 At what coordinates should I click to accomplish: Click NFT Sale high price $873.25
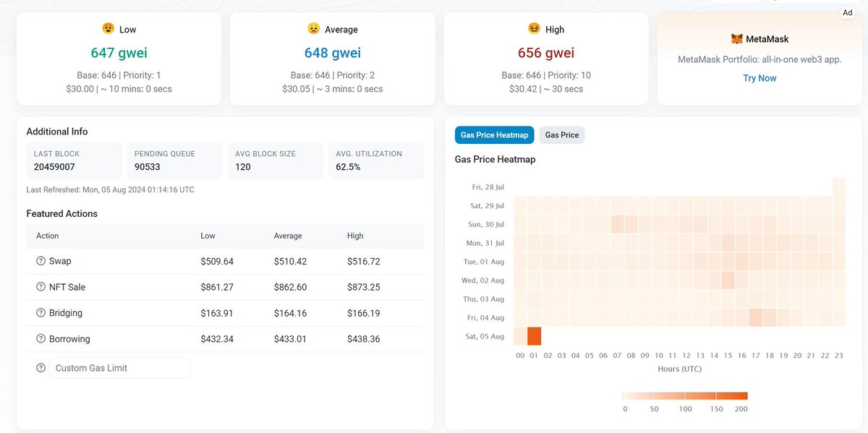(363, 287)
